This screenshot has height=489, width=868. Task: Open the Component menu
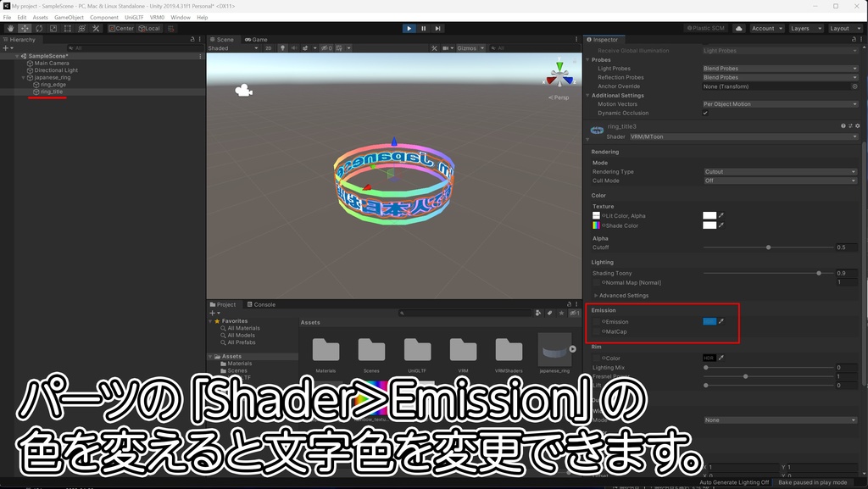[x=104, y=17]
